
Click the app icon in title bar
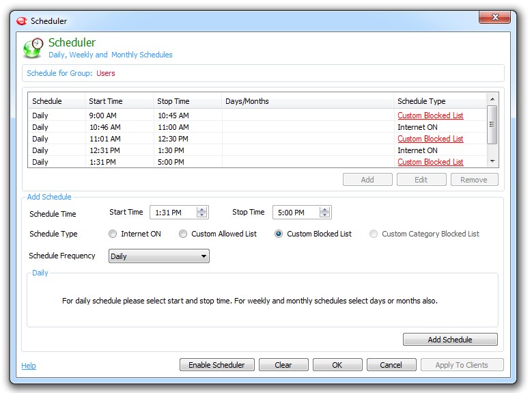click(x=21, y=21)
